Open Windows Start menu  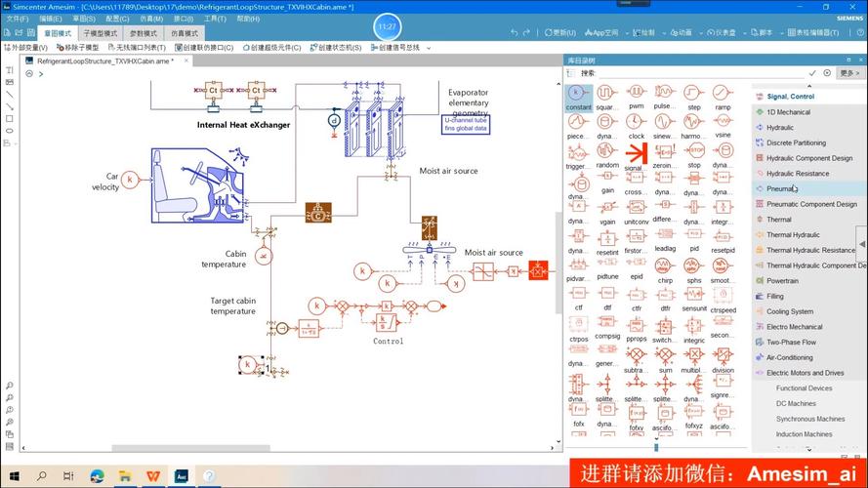(15, 476)
